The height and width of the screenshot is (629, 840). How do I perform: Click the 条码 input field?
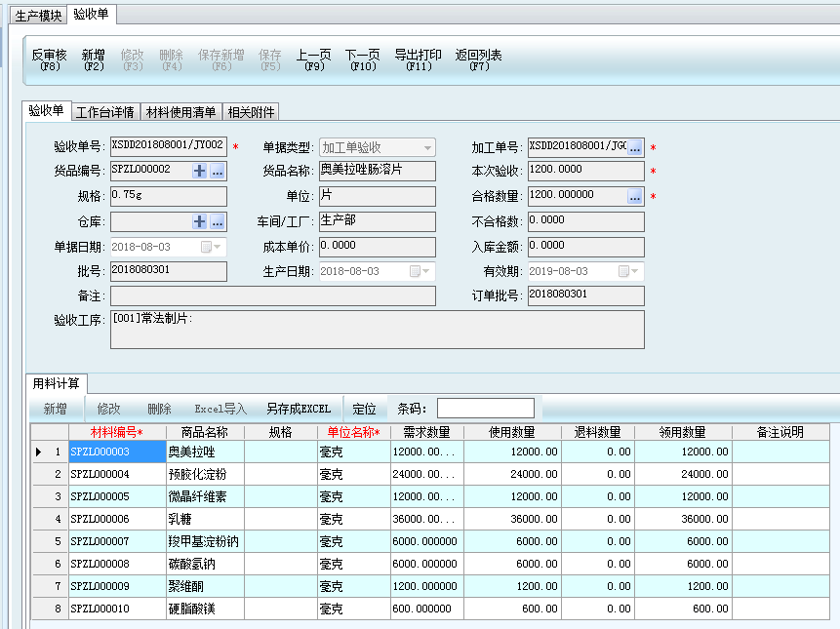(x=485, y=409)
